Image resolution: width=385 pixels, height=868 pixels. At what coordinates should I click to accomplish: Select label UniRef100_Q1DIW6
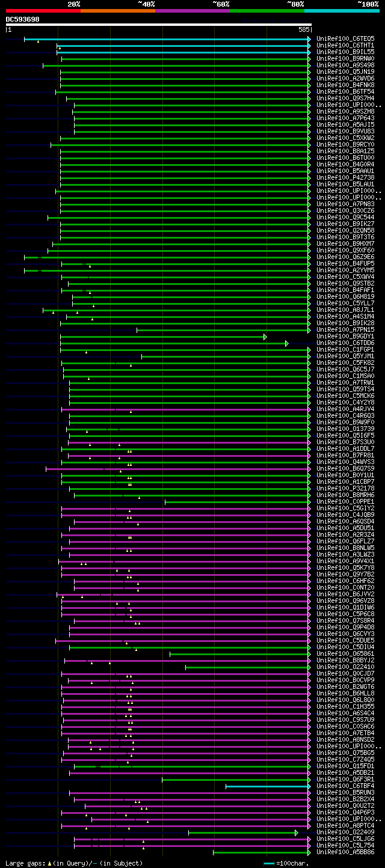(345, 607)
